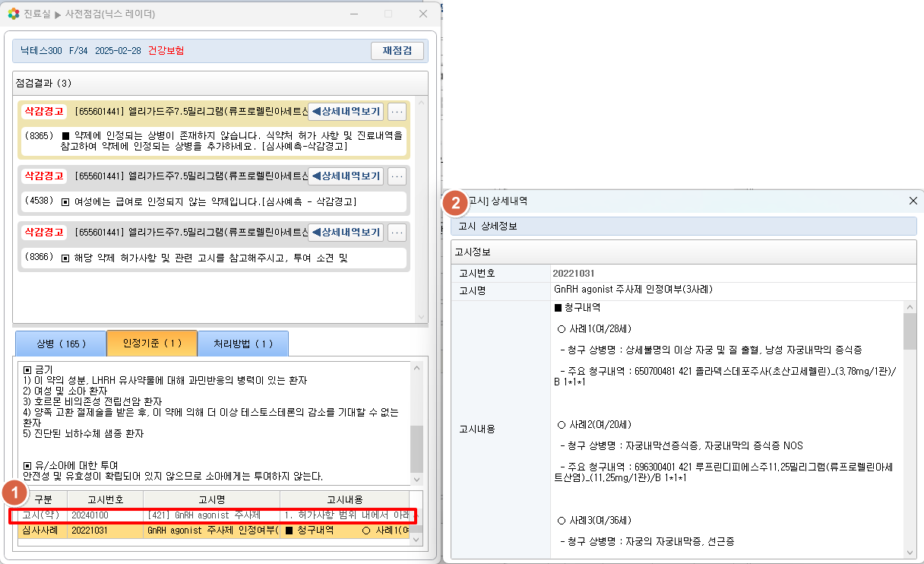Click the 진료실 app icon in title bar
Image resolution: width=924 pixels, height=564 pixels.
click(x=14, y=14)
